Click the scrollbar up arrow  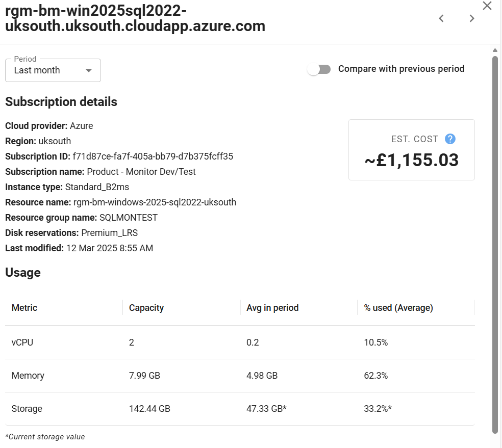(x=495, y=50)
